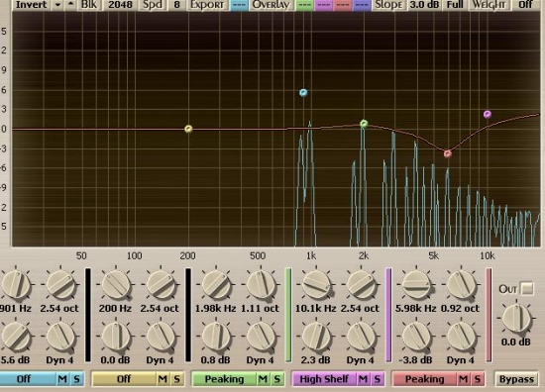Screen dimensions: 545x392
Task: Click the 200 Hz frequency knob
Action: click(116, 285)
